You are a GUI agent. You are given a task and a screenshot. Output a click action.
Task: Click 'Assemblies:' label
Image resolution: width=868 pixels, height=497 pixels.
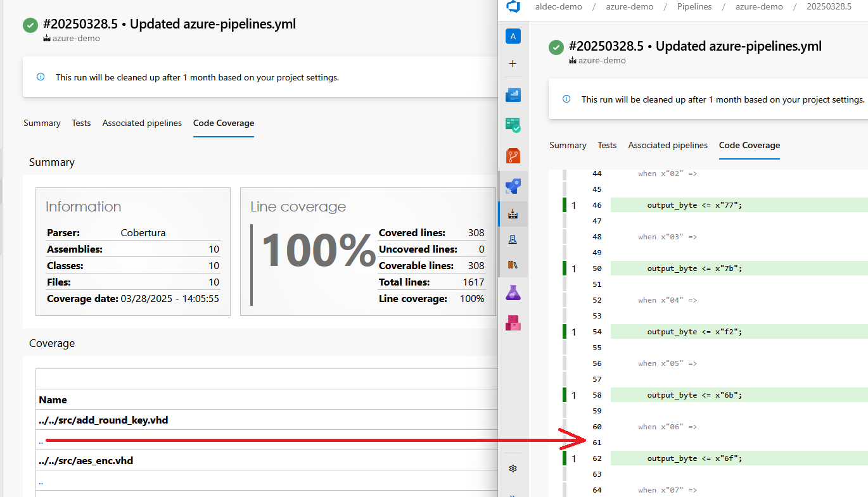tap(75, 249)
